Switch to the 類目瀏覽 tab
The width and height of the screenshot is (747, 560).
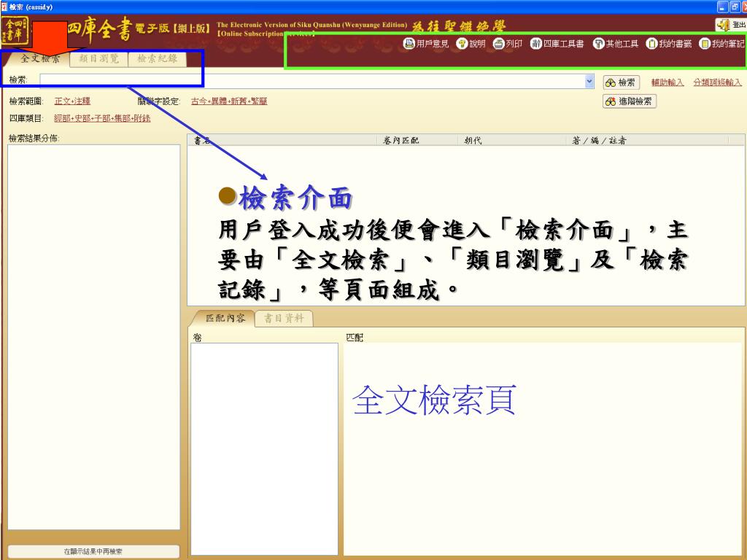99,58
